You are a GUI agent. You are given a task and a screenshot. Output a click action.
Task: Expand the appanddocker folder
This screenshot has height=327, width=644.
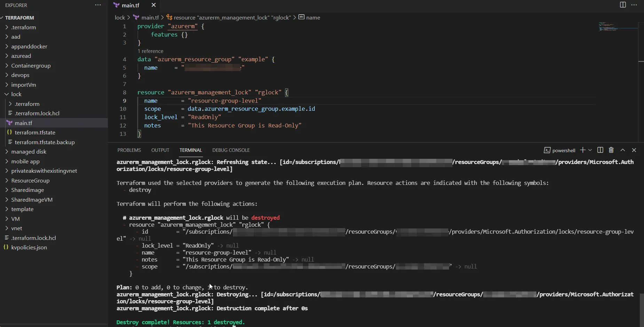tap(29, 46)
